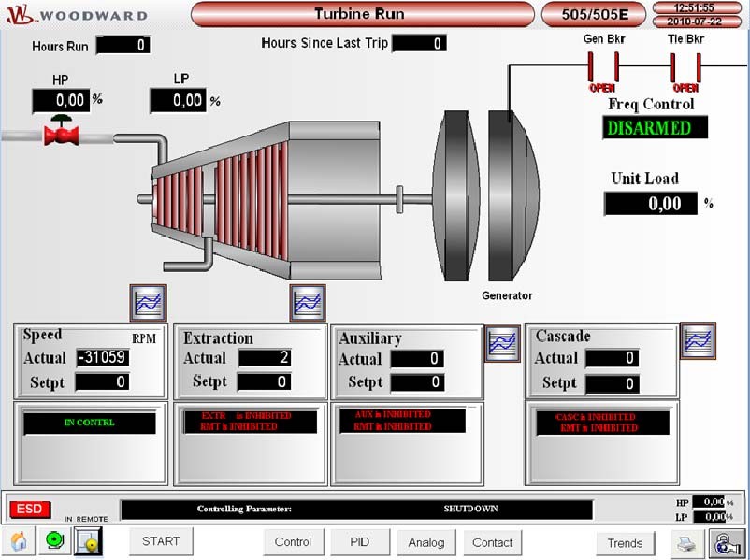Screen dimensions: 750x560
Task: Open the page icon with yellow dot
Action: [x=89, y=542]
